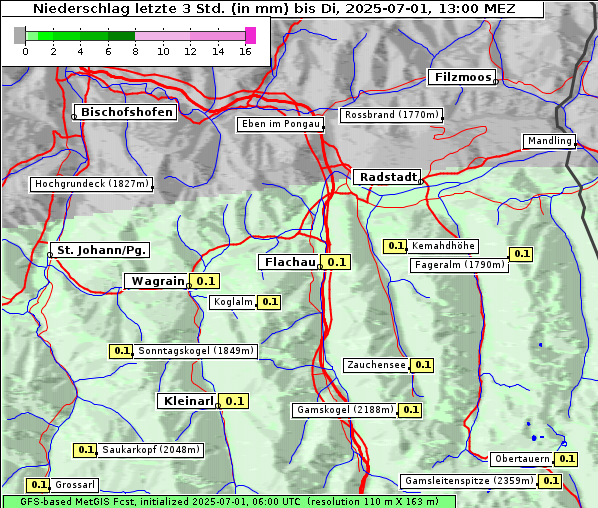This screenshot has width=598, height=508.
Task: Select the Grossarl label
Action: click(75, 485)
